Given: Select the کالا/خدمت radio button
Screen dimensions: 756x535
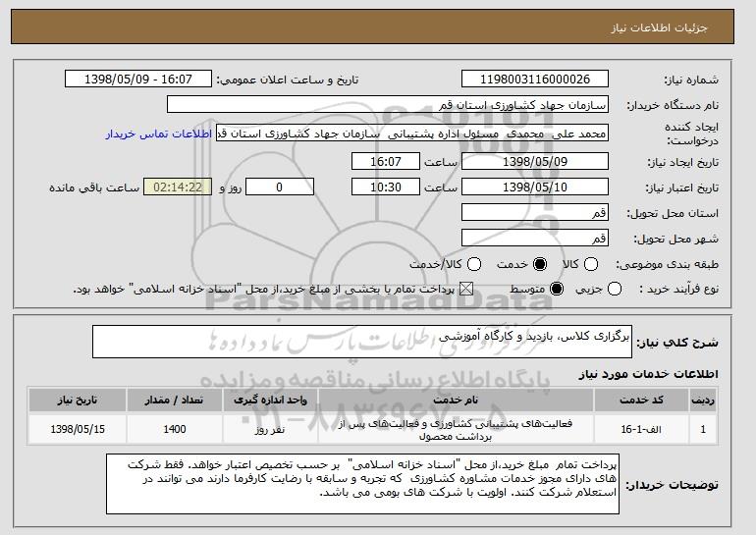Looking at the screenshot, I should 474,264.
